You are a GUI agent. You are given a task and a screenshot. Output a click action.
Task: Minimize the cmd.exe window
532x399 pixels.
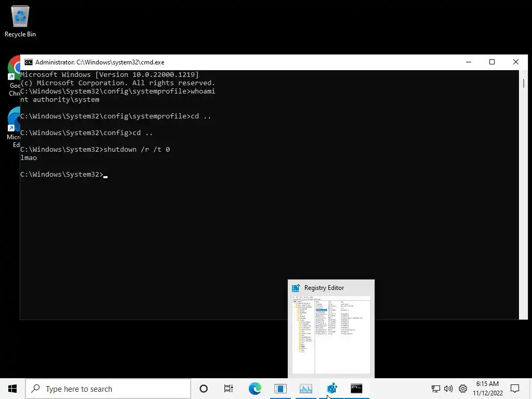pyautogui.click(x=469, y=62)
